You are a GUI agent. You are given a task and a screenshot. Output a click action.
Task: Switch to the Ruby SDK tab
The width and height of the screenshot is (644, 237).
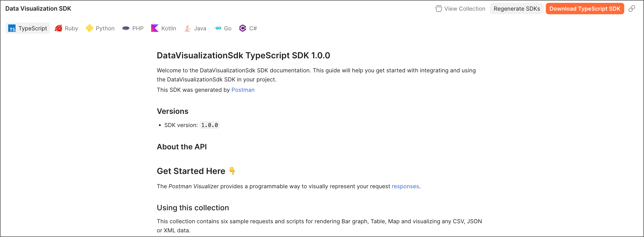pyautogui.click(x=71, y=29)
